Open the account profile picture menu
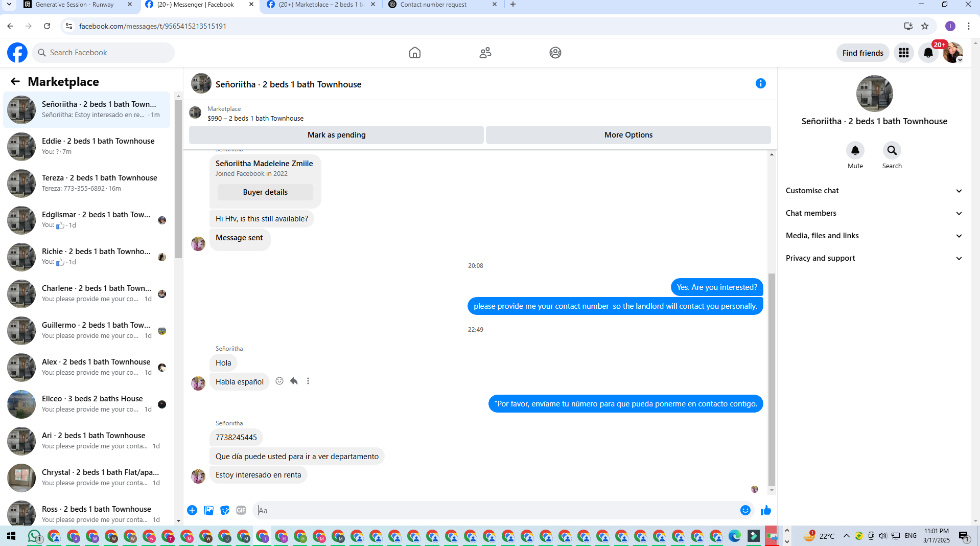The height and width of the screenshot is (546, 980). tap(953, 53)
